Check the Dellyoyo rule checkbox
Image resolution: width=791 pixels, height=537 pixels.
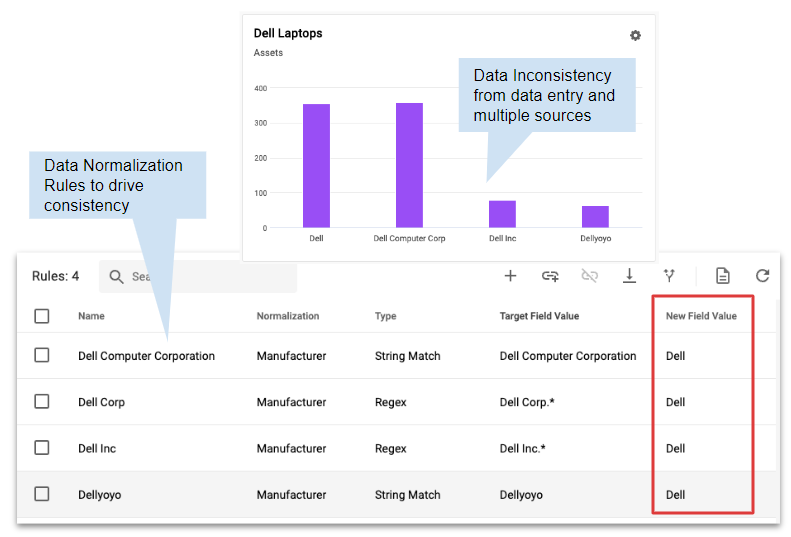tap(42, 494)
